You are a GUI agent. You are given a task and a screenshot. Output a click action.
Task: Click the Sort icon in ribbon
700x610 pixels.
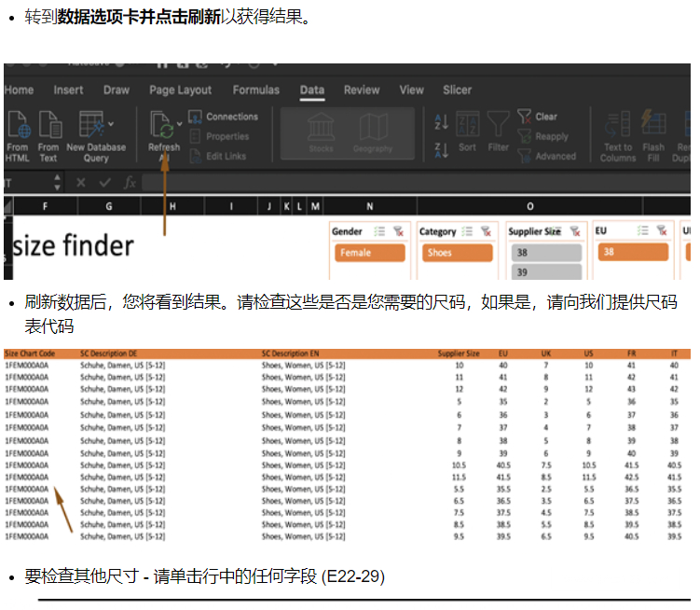coord(467,125)
